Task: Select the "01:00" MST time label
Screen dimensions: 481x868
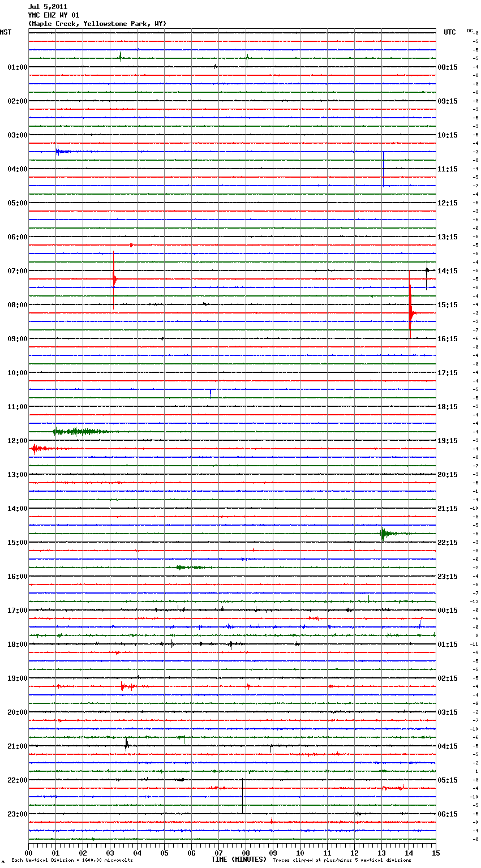Action: (x=18, y=67)
